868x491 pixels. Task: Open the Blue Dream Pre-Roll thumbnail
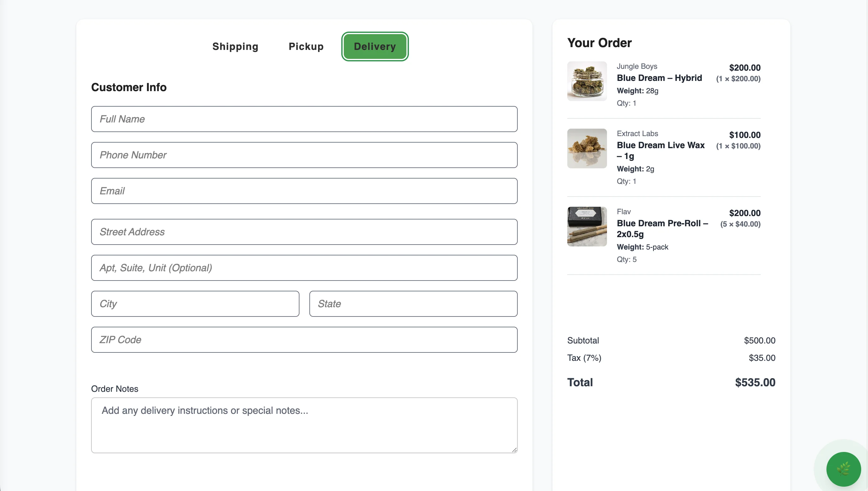point(587,227)
